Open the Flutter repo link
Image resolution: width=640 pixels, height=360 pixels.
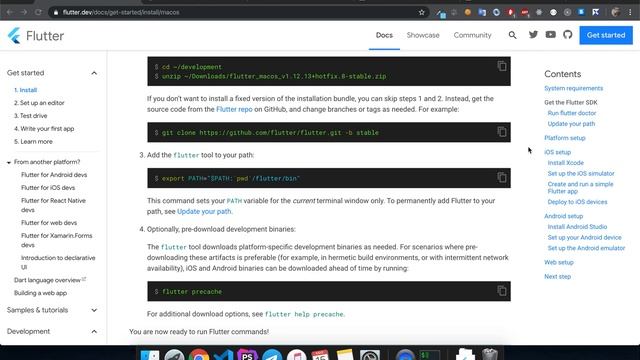tap(234, 109)
